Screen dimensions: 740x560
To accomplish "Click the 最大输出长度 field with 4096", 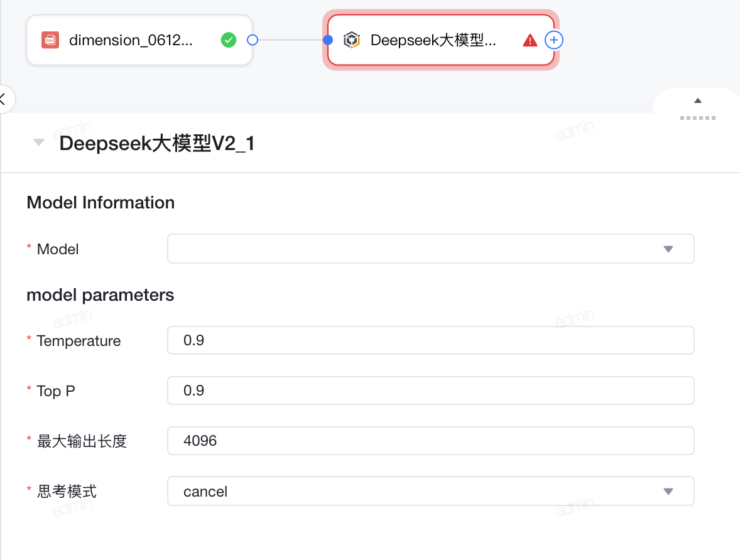I will 430,441.
